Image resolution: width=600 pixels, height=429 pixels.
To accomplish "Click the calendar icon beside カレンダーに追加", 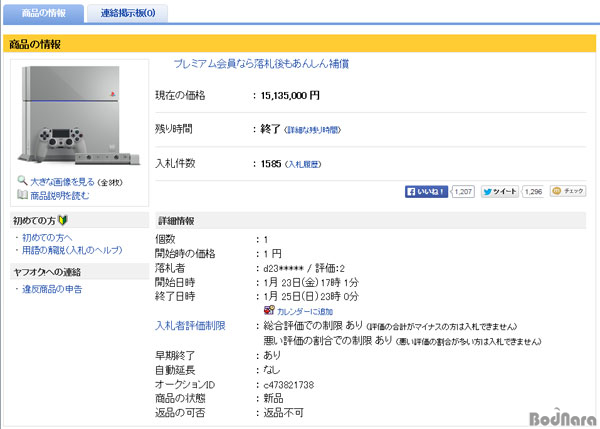I will pyautogui.click(x=269, y=310).
